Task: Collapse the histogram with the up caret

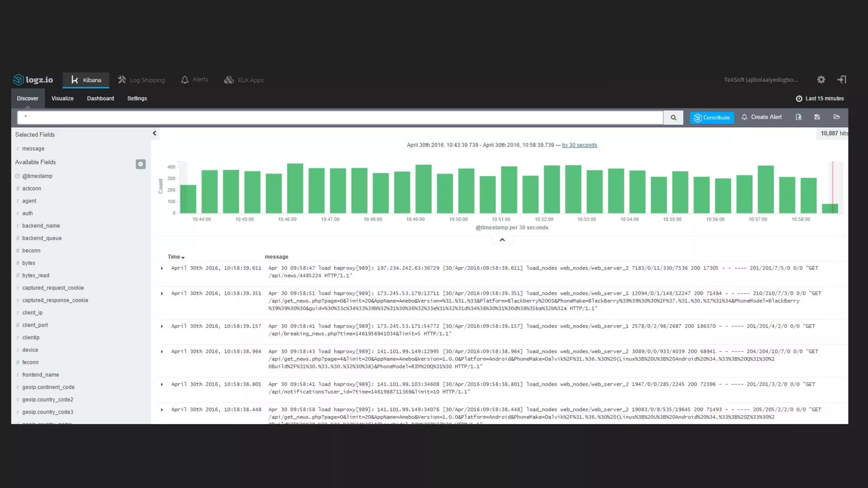Action: (x=502, y=240)
